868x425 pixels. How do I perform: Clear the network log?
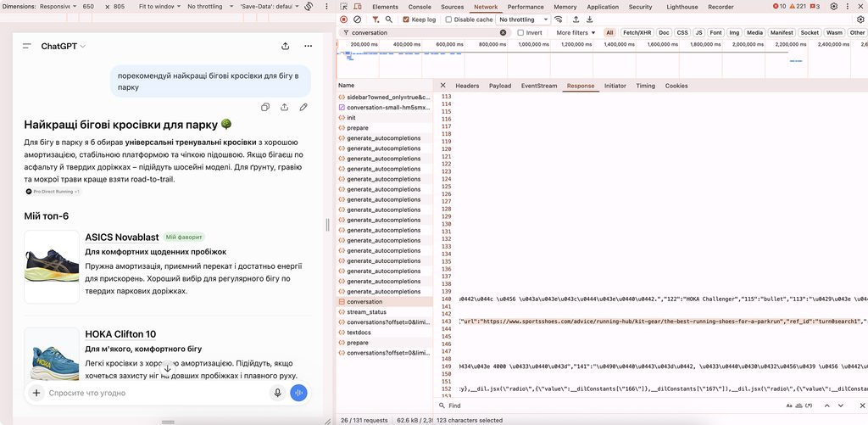357,20
